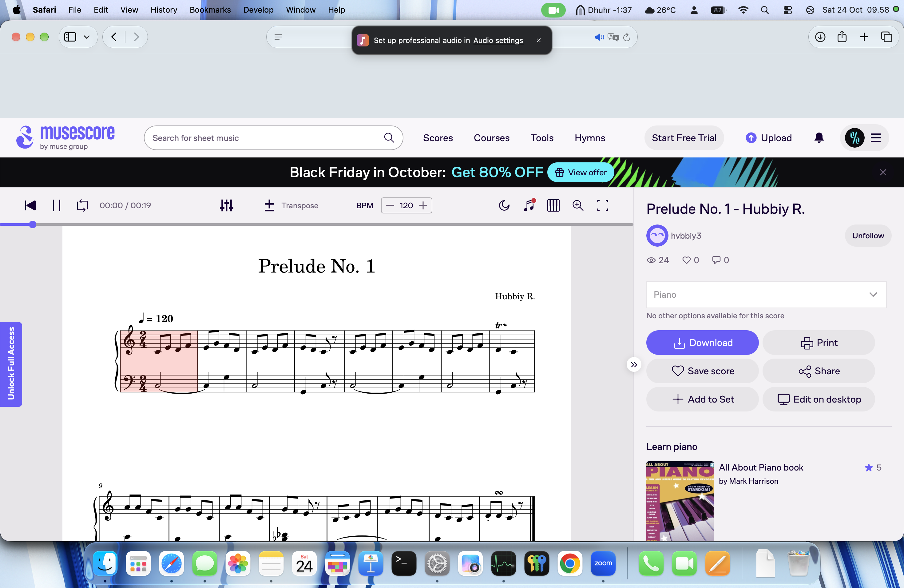This screenshot has width=904, height=588.
Task: Open the Courses nav item
Action: [491, 138]
